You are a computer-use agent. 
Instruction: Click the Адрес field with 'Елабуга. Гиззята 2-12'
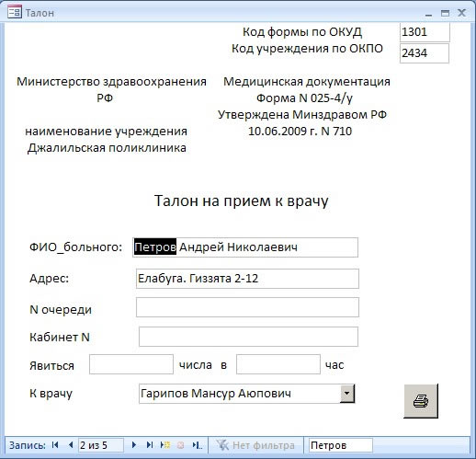tap(247, 279)
